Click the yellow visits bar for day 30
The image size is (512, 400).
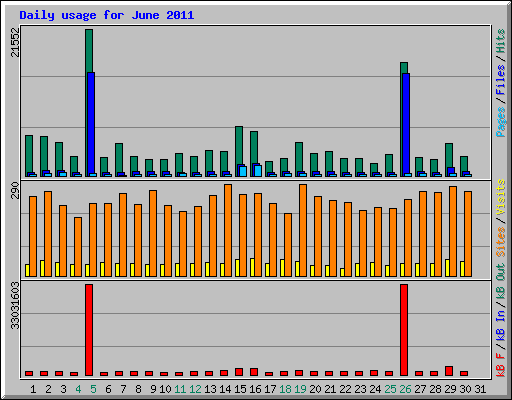(x=463, y=269)
